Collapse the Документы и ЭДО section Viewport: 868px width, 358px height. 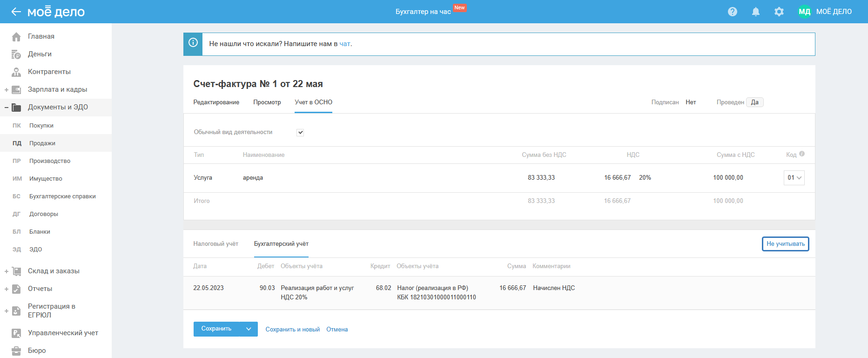click(x=7, y=108)
